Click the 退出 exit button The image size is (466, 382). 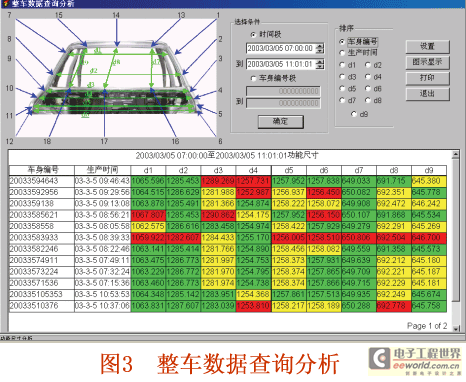click(x=428, y=94)
